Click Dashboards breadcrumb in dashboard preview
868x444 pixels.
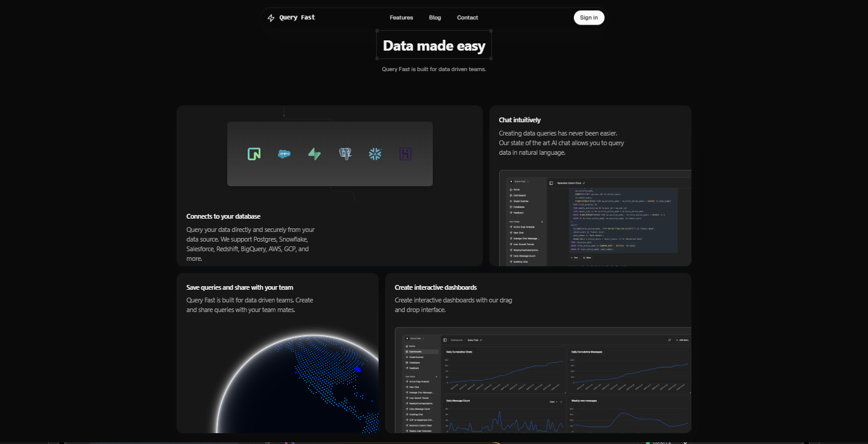pyautogui.click(x=456, y=340)
